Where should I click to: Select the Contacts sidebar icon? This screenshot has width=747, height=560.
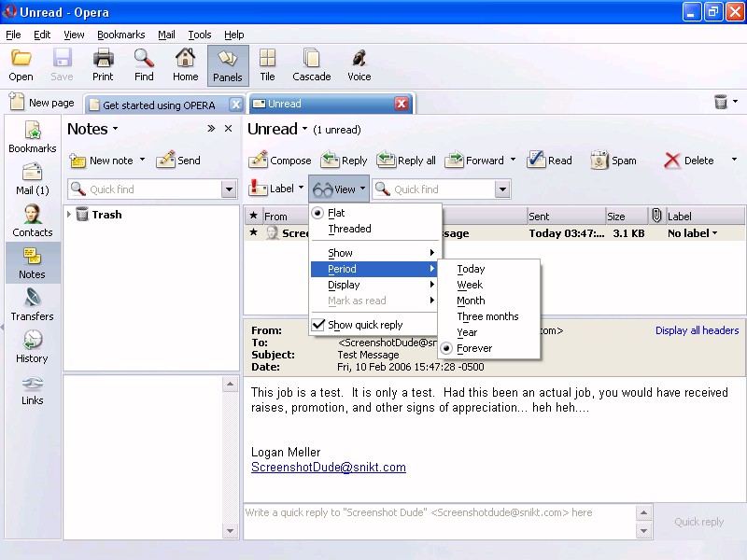coord(32,215)
